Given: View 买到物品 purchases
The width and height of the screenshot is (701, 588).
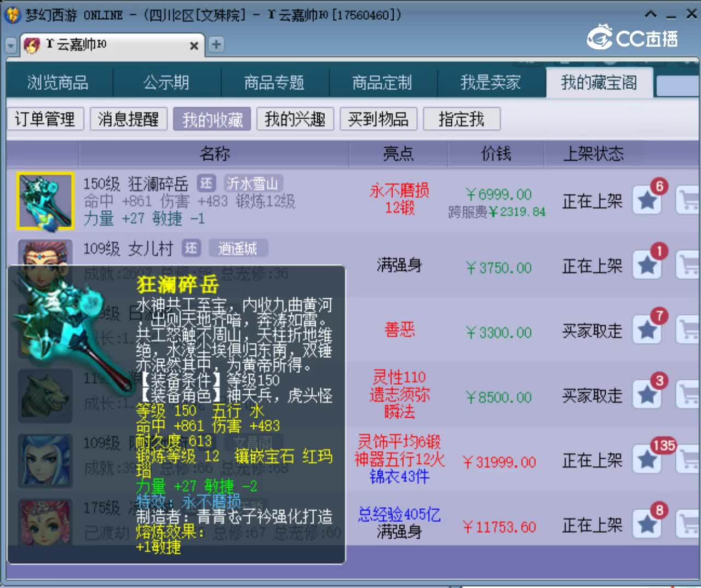Looking at the screenshot, I should point(378,119).
